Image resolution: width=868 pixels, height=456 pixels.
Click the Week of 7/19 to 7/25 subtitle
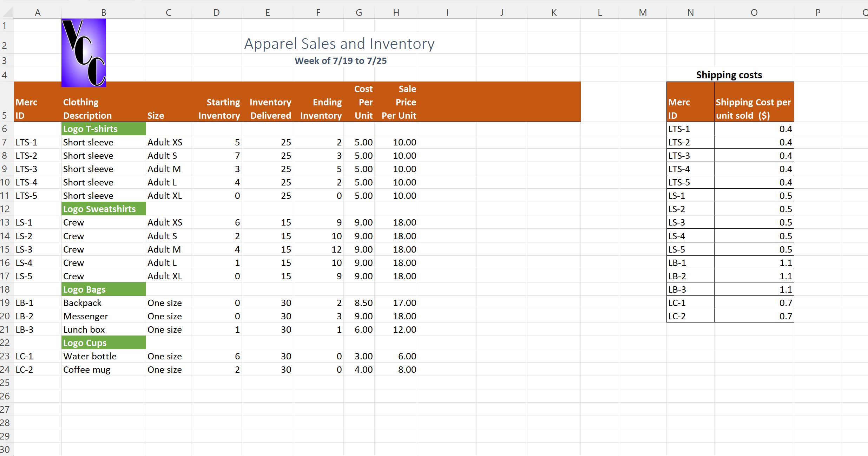click(340, 61)
